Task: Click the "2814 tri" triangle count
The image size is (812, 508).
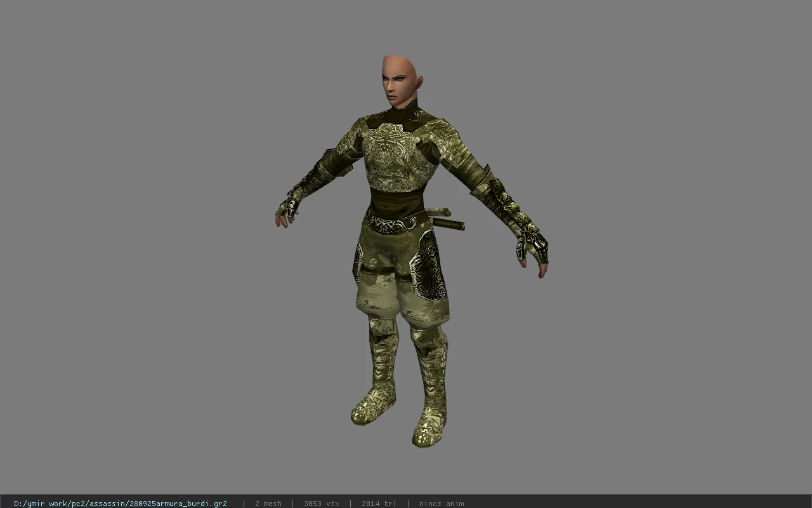Action: [379, 504]
